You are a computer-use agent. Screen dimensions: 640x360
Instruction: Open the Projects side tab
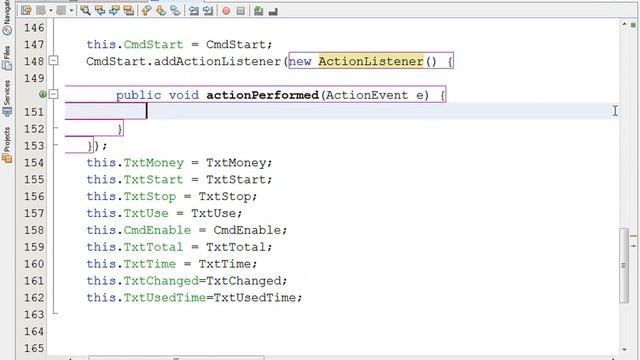click(x=7, y=145)
